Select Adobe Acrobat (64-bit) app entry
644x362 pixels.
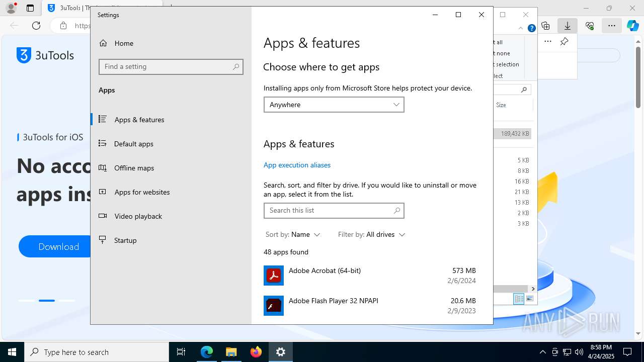tap(370, 276)
